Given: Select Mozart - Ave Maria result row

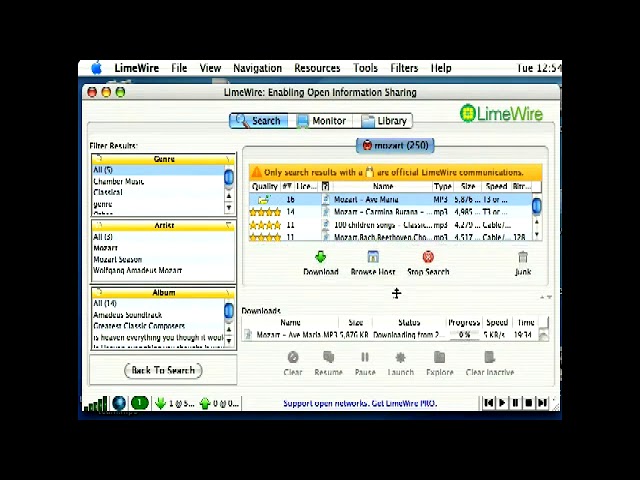Looking at the screenshot, I should (391, 200).
